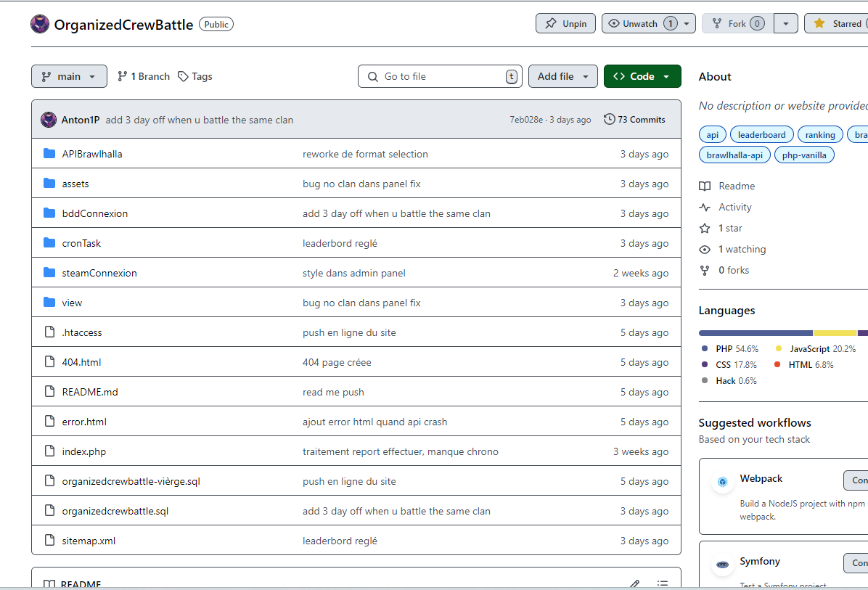Open commit 'style dans admin panel'
Viewport: 868px width, 590px height.
click(354, 273)
